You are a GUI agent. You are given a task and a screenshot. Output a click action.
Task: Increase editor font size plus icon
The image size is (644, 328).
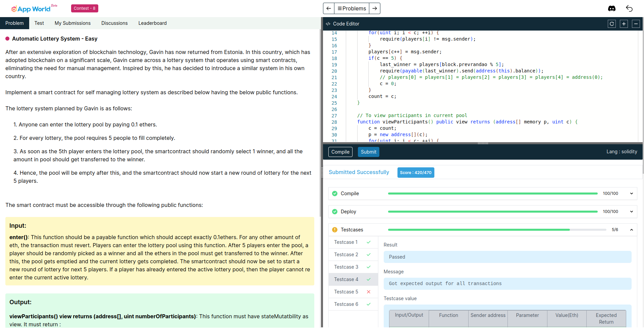tap(624, 24)
